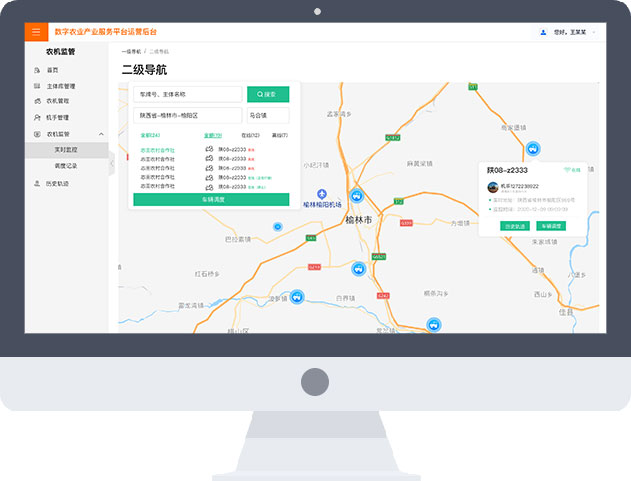Open 实时监控 in the sidebar
Image resolution: width=631 pixels, height=481 pixels.
pyautogui.click(x=66, y=149)
